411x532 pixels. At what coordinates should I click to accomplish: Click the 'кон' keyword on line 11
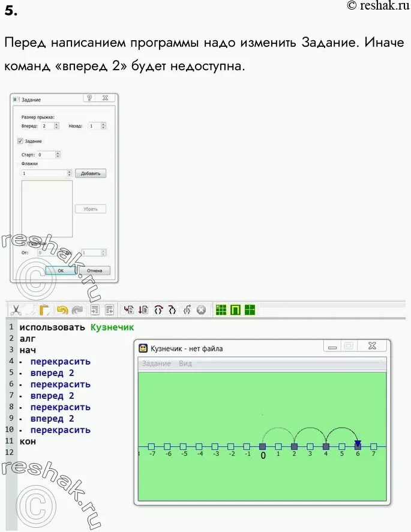click(x=28, y=441)
